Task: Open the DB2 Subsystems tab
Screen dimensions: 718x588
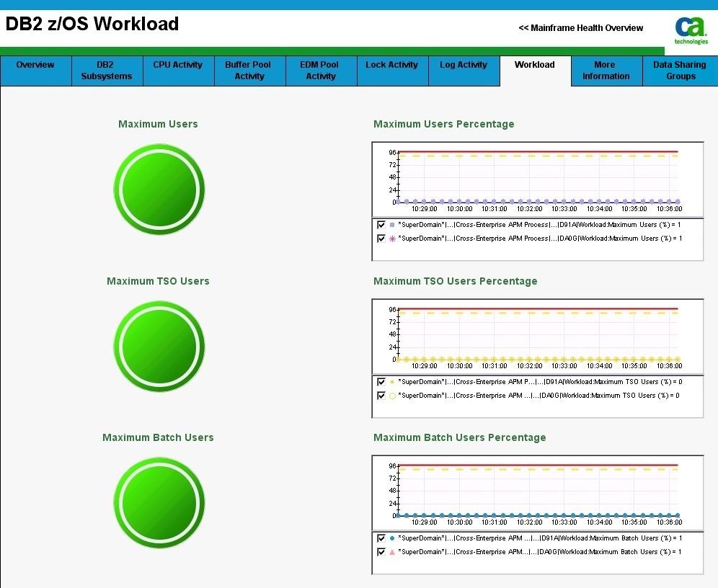Action: click(x=107, y=71)
